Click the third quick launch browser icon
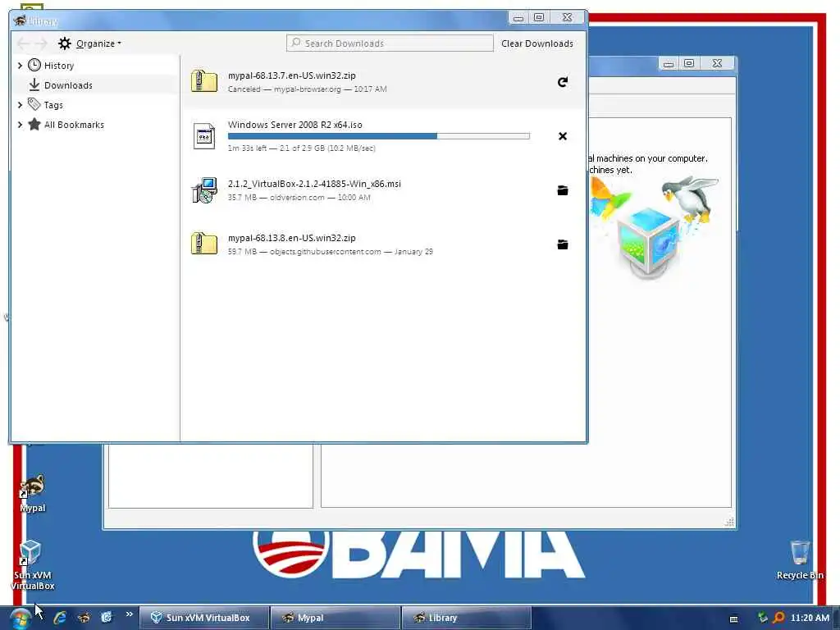This screenshot has width=840, height=630. click(x=107, y=618)
